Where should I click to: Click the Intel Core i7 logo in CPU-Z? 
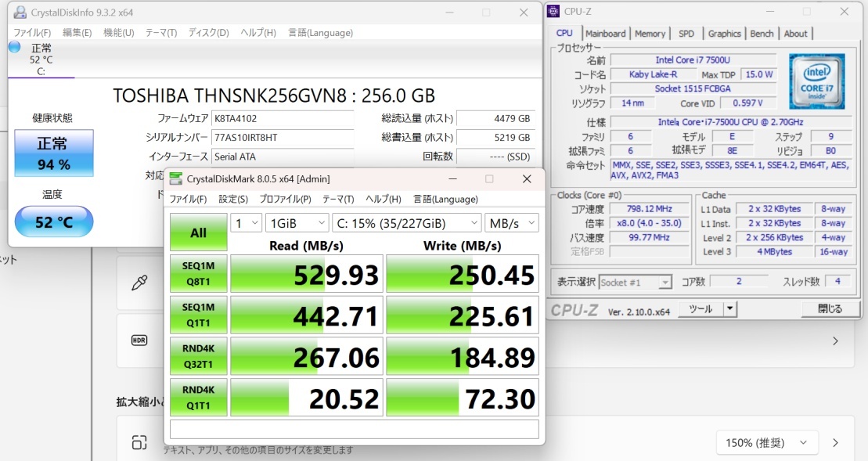(x=816, y=81)
